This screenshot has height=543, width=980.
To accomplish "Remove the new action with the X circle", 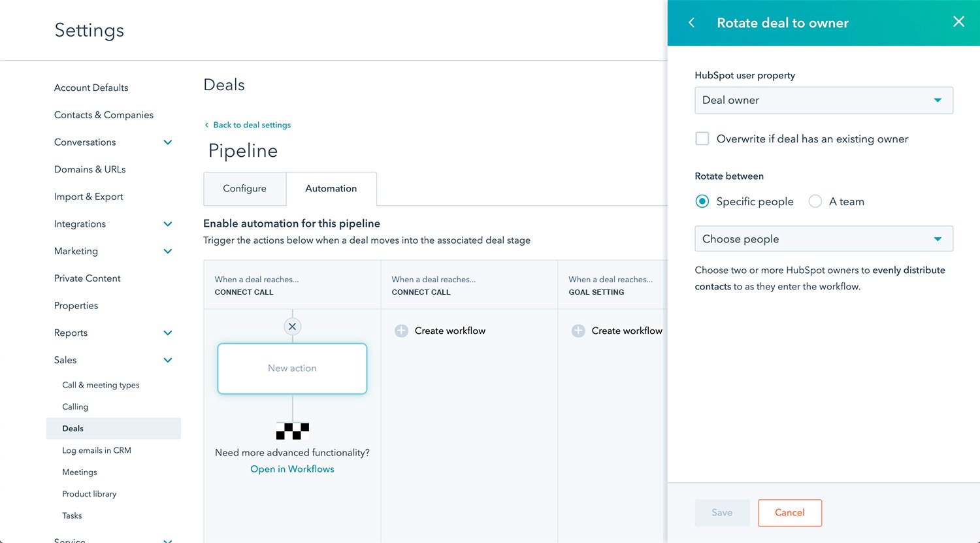I will coord(292,326).
